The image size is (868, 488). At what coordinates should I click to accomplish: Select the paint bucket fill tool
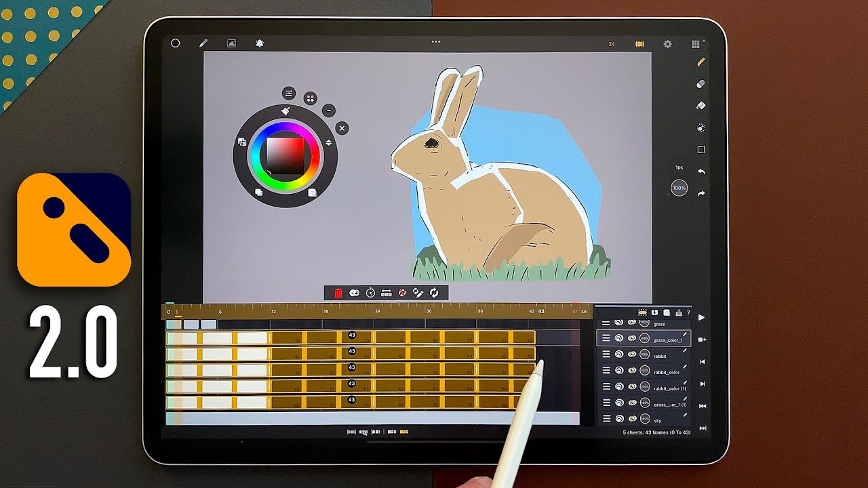[x=701, y=106]
